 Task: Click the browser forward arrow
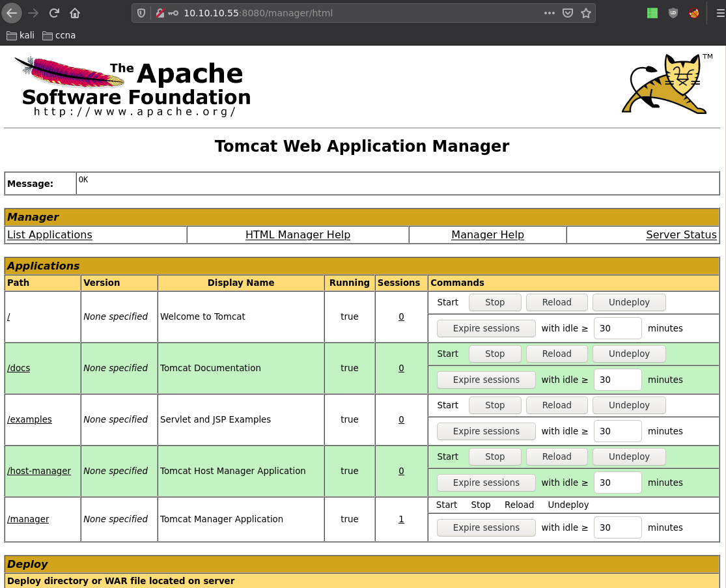click(33, 13)
